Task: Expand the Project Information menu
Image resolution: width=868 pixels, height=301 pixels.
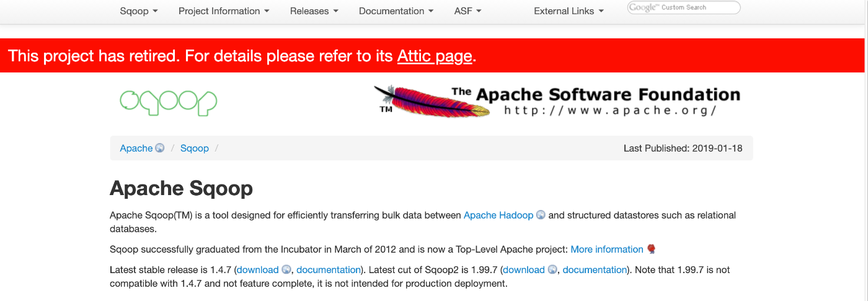Action: 224,11
